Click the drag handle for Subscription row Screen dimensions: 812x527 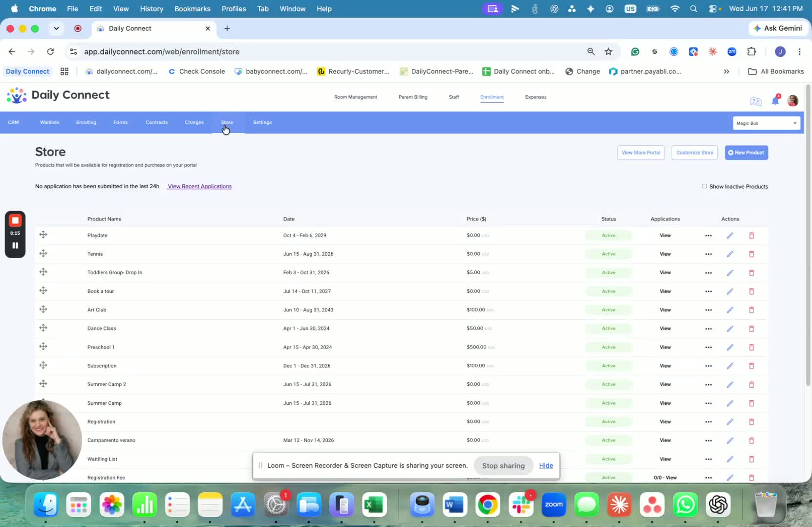[43, 365]
